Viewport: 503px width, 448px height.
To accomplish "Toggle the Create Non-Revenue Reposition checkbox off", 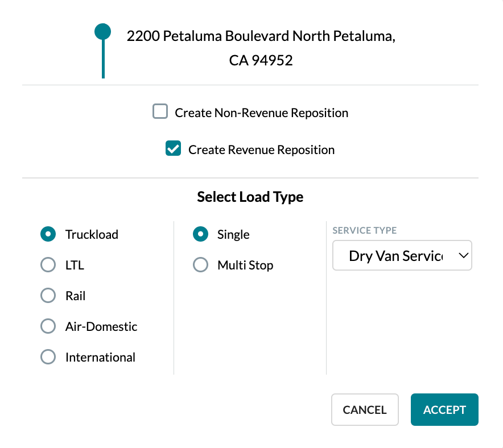I will [160, 111].
